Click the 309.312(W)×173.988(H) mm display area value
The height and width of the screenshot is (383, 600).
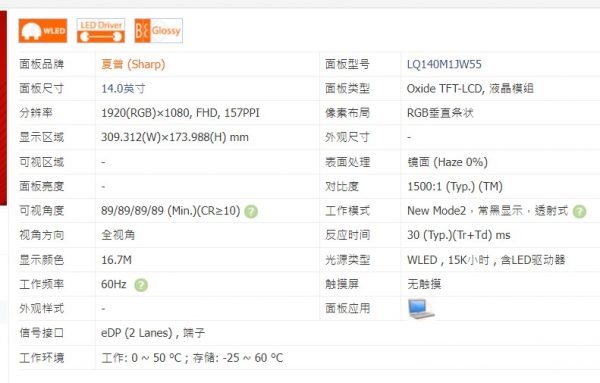(175, 137)
